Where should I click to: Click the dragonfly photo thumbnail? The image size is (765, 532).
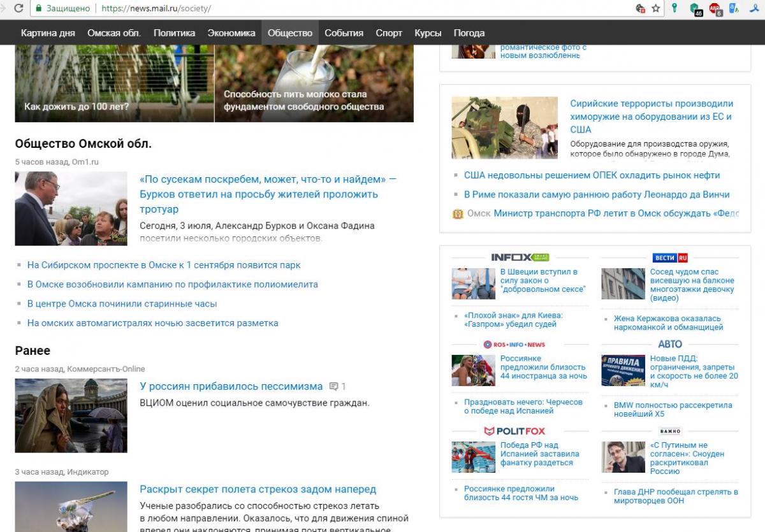pyautogui.click(x=71, y=507)
